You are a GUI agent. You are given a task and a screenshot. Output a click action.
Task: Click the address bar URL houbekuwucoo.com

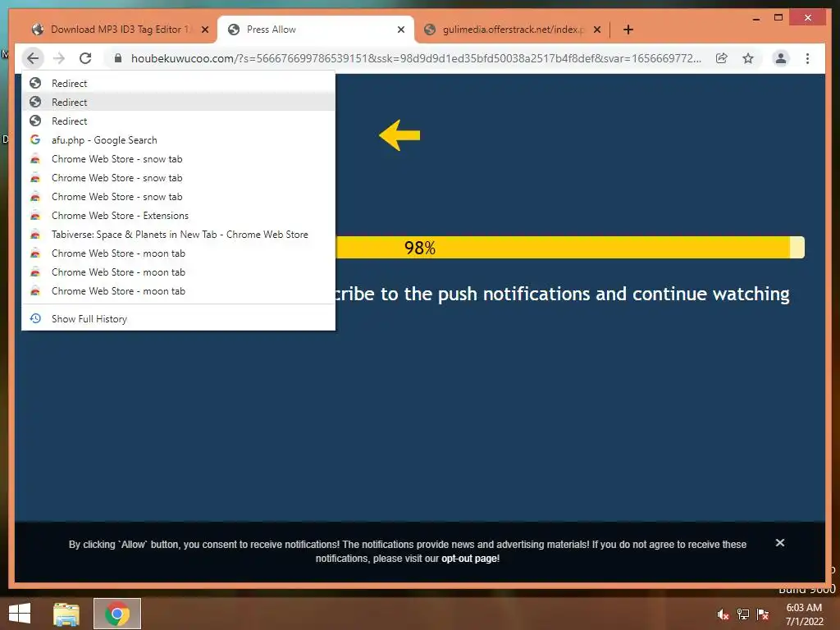coord(416,58)
